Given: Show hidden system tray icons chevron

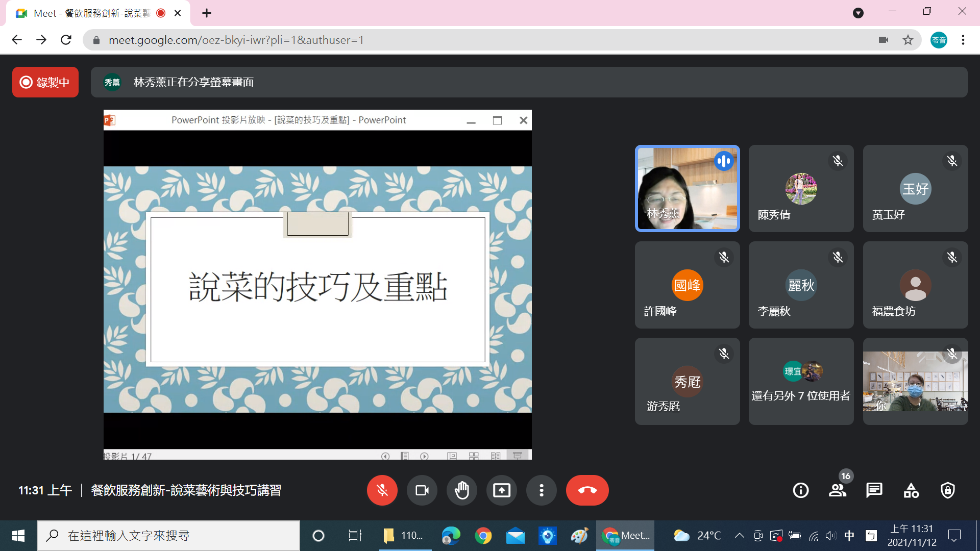Looking at the screenshot, I should (x=739, y=535).
